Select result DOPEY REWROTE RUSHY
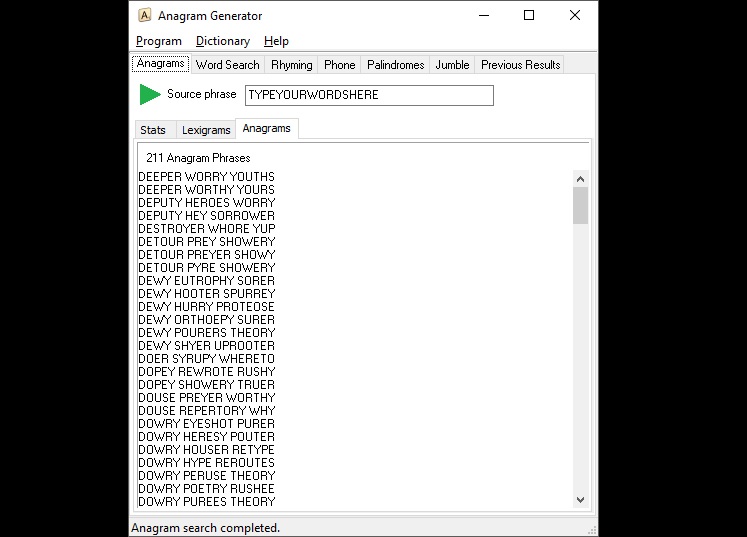The height and width of the screenshot is (537, 747). tap(206, 372)
